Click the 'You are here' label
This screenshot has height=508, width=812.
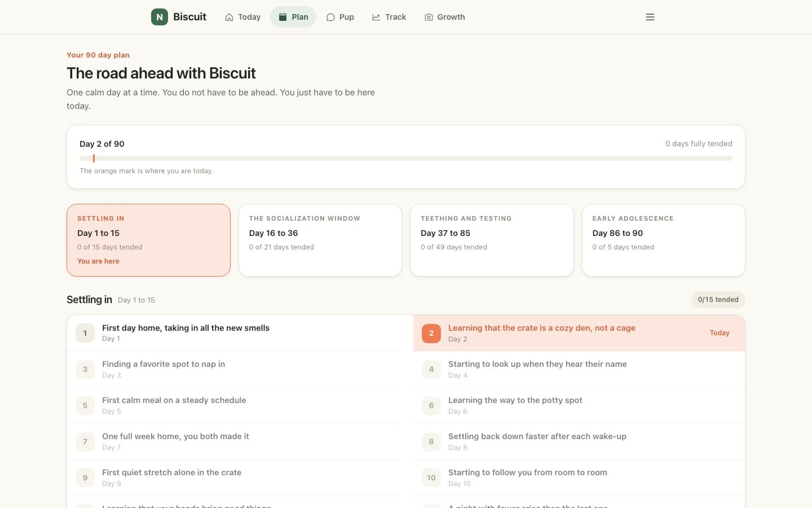coord(98,261)
